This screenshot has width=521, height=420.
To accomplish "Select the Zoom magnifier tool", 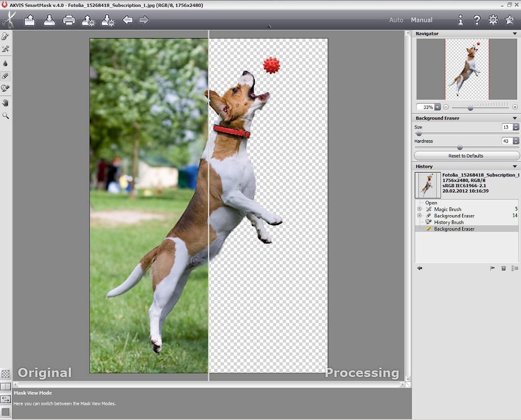I will tap(6, 116).
